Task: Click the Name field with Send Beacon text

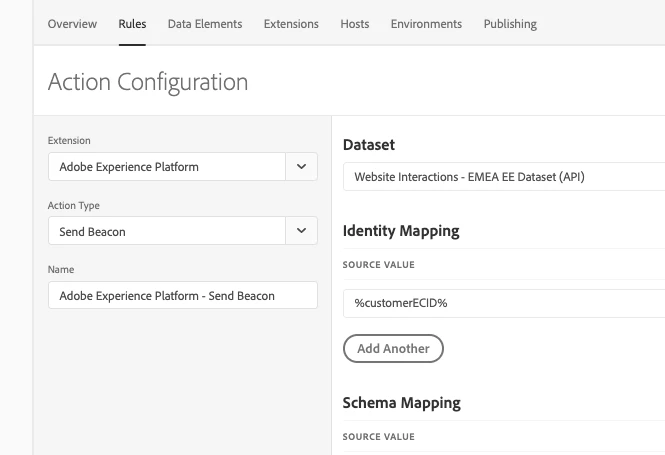Action: 183,295
